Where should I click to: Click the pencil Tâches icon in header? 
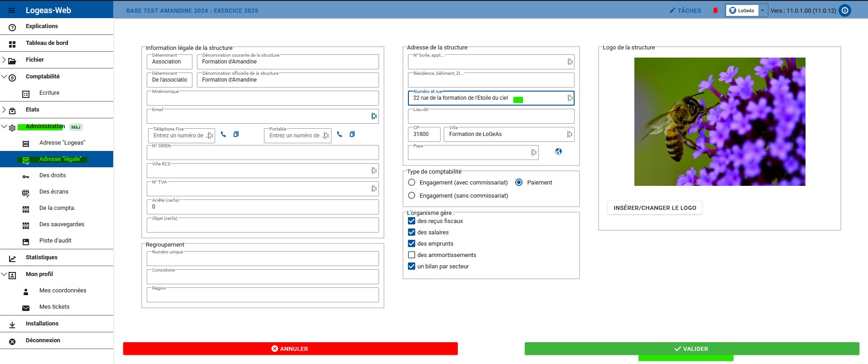click(672, 10)
